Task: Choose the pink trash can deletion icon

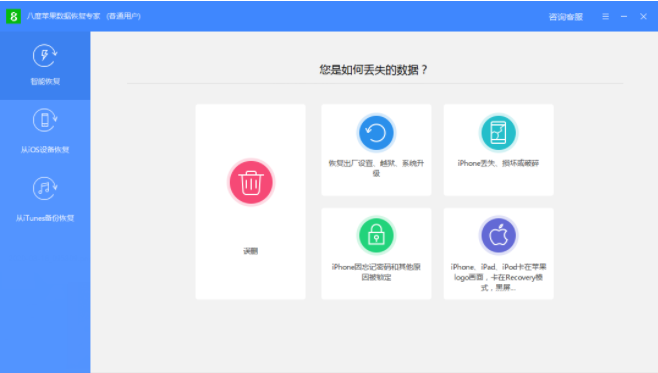Action: [251, 182]
